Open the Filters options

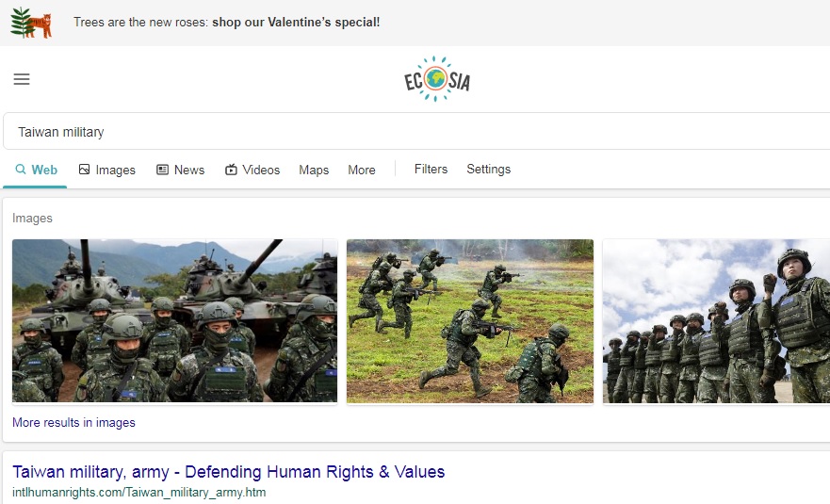pos(431,169)
